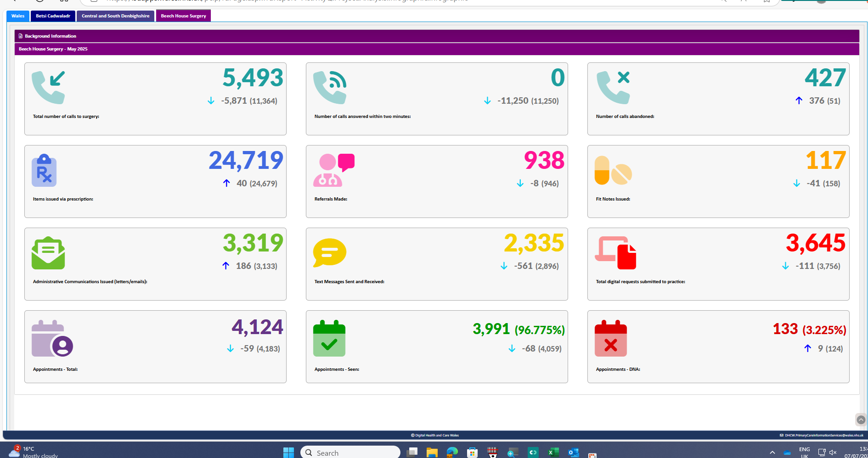The image size is (868, 458).
Task: Click the digital requests document icon
Action: click(x=615, y=252)
